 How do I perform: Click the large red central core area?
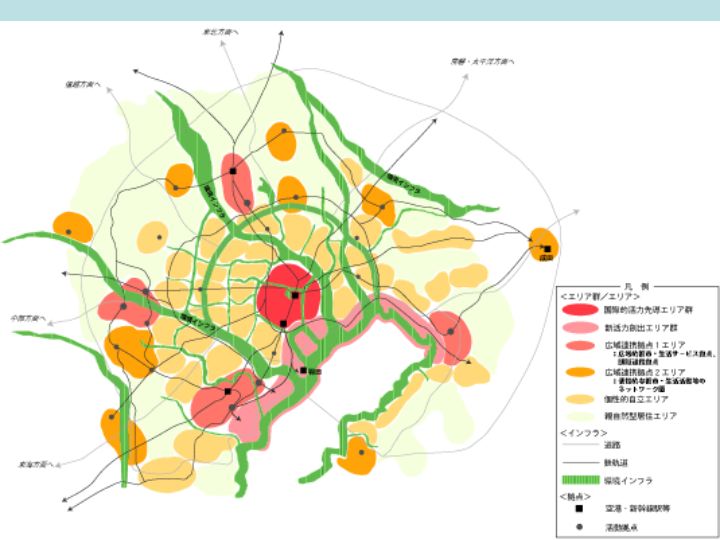pos(288,295)
